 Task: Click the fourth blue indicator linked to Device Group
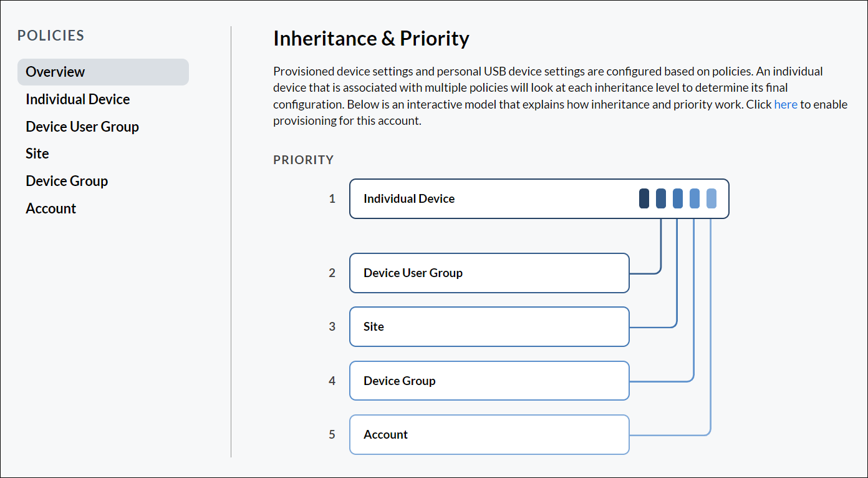[695, 198]
